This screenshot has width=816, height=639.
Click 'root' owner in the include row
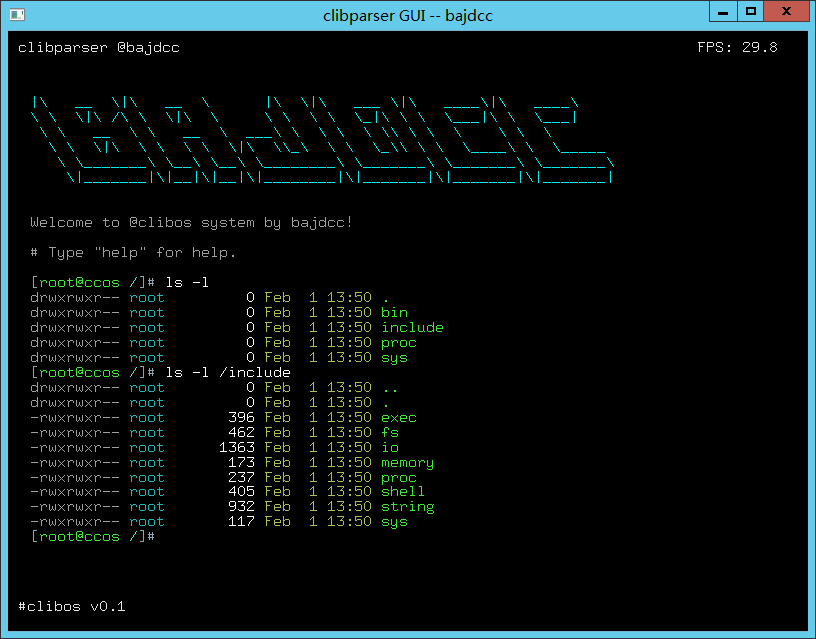tap(147, 328)
